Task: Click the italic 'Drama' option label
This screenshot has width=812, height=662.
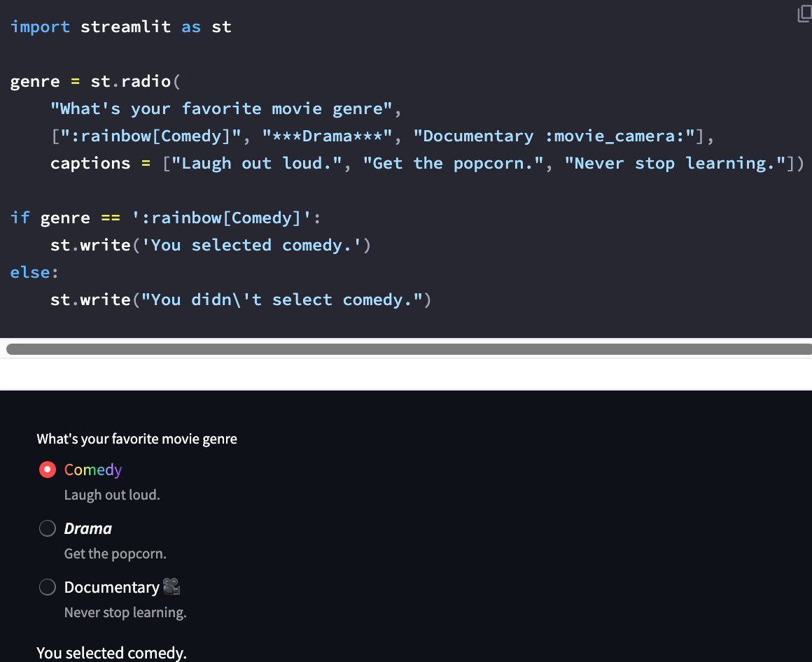Action: click(x=88, y=528)
